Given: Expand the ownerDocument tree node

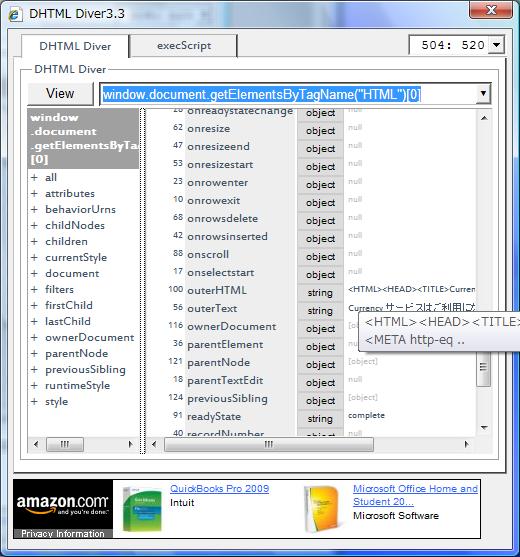Looking at the screenshot, I should [x=34, y=337].
